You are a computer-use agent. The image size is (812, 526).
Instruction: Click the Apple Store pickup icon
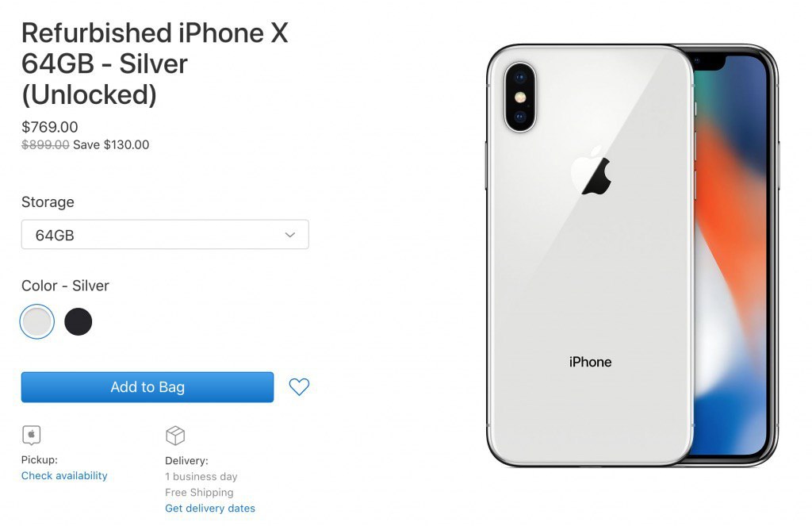point(32,436)
